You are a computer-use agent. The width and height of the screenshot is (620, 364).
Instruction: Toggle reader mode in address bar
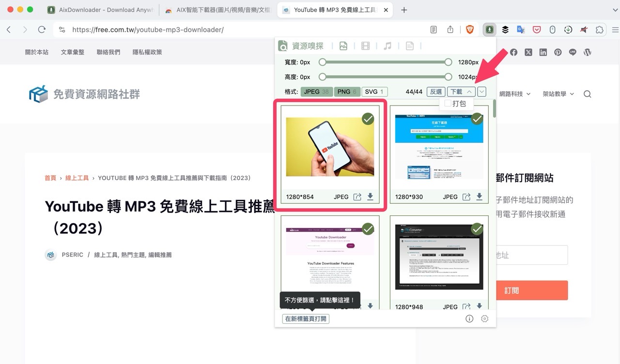434,30
